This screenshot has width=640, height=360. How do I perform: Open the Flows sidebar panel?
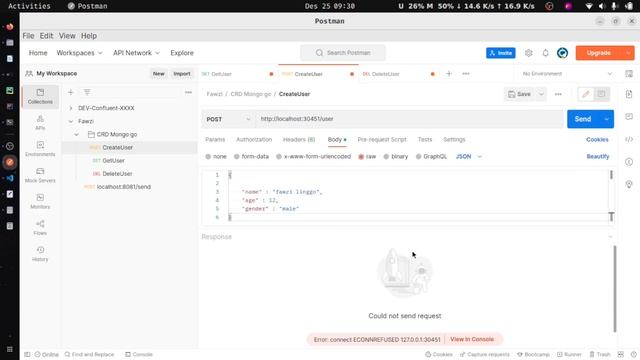click(x=40, y=227)
